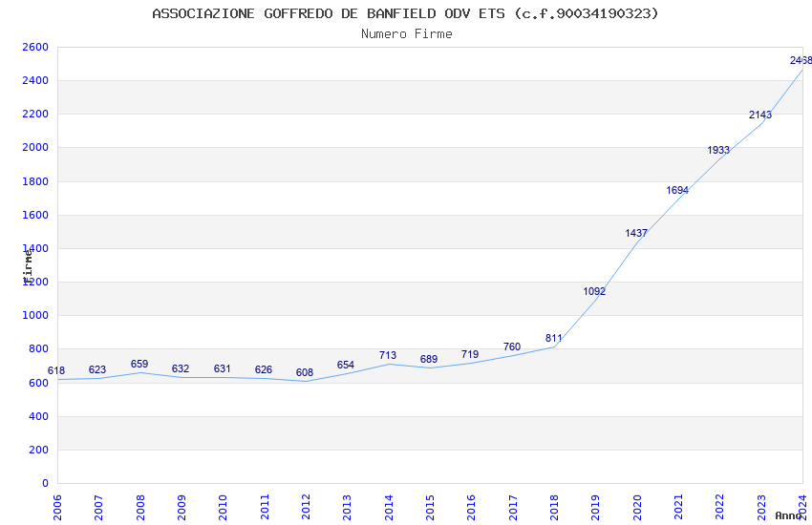Click the y-axis tick label 2400
The width and height of the screenshot is (812, 525).
(x=35, y=81)
